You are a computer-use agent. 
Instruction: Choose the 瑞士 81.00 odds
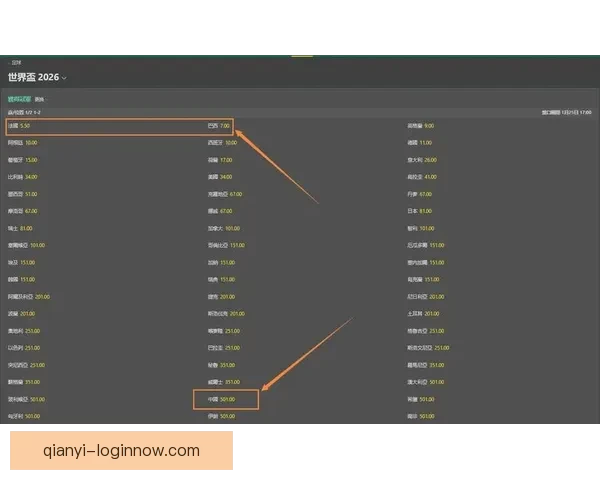pyautogui.click(x=20, y=228)
